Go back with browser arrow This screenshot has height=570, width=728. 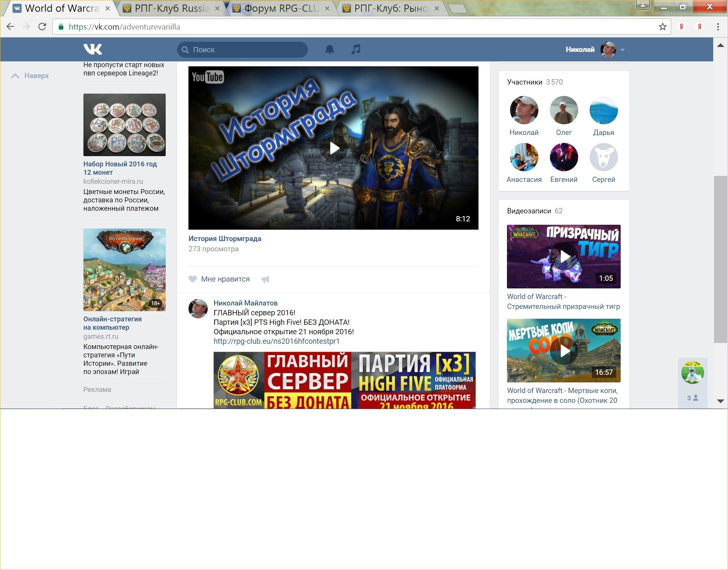(10, 27)
